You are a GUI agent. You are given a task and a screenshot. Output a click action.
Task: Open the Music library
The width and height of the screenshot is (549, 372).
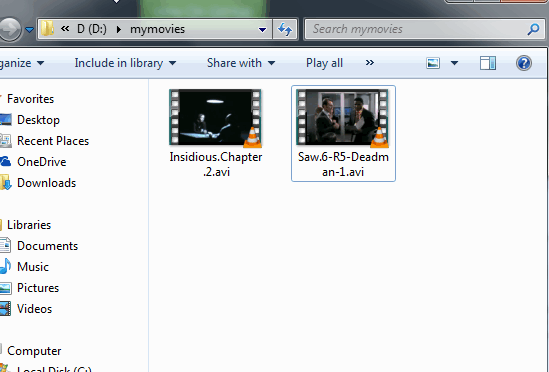coord(33,267)
